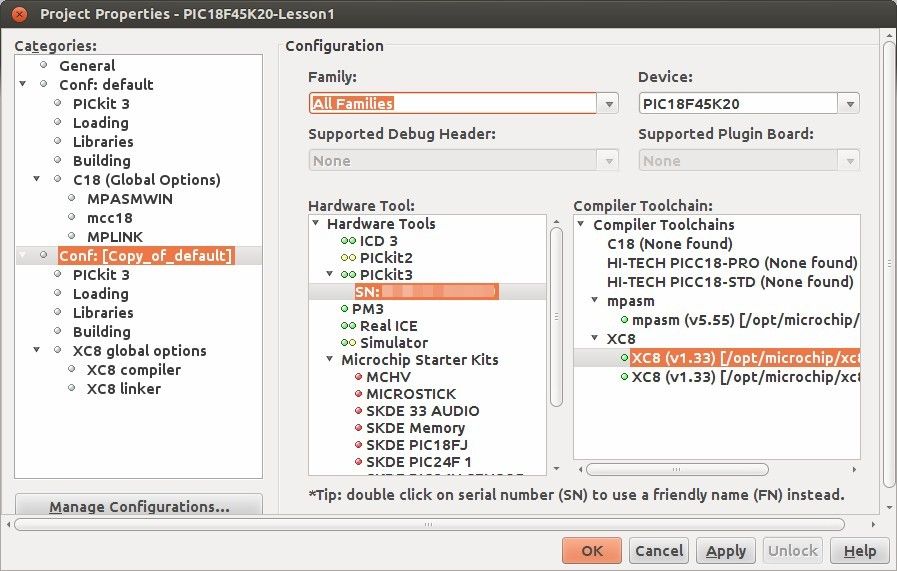Select the second, unhighlighted XC8 (v1.33) entry
The width and height of the screenshot is (897, 571).
pyautogui.click(x=745, y=377)
